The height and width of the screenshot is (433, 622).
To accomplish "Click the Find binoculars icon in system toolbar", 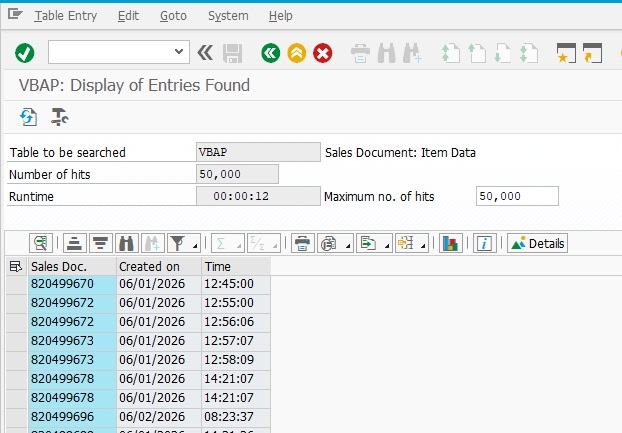I will (x=386, y=53).
